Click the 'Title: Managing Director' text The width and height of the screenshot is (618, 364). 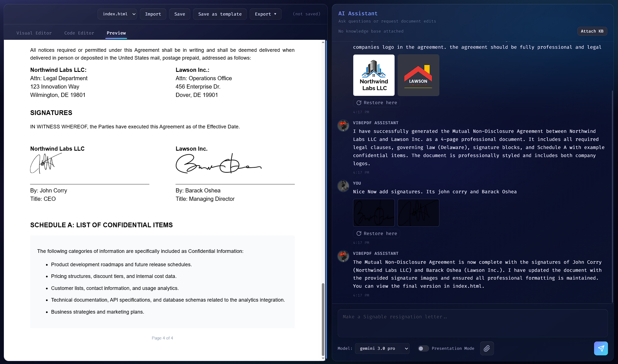tap(205, 199)
